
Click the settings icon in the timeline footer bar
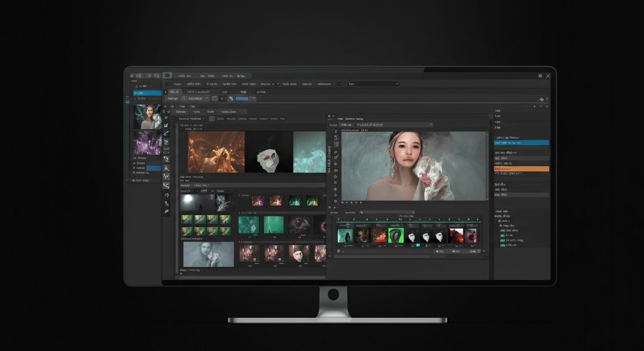tap(478, 251)
